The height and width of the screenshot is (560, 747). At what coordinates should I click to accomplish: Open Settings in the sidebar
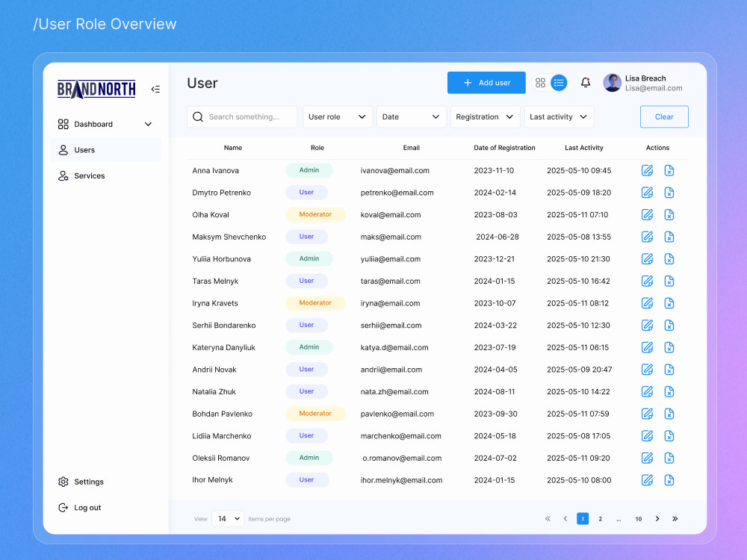click(x=81, y=482)
